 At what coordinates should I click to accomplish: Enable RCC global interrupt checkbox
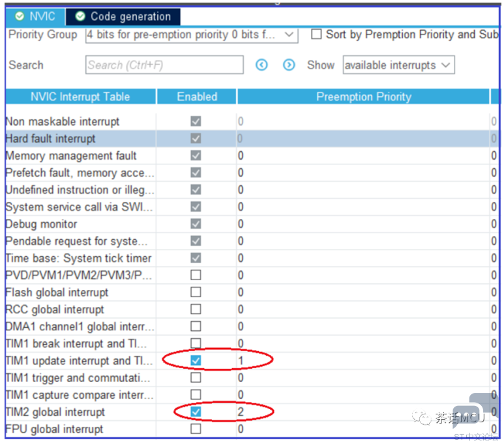click(196, 310)
